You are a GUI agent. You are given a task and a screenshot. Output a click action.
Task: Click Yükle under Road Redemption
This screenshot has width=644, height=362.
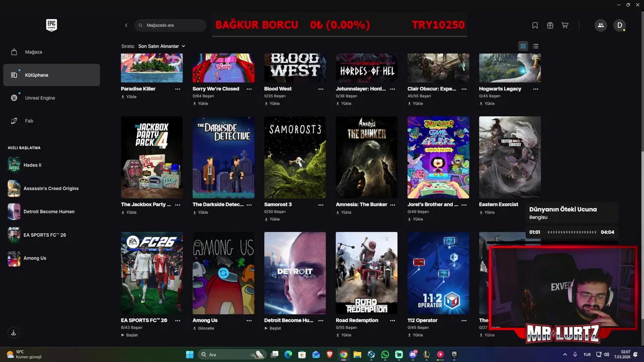tap(344, 335)
